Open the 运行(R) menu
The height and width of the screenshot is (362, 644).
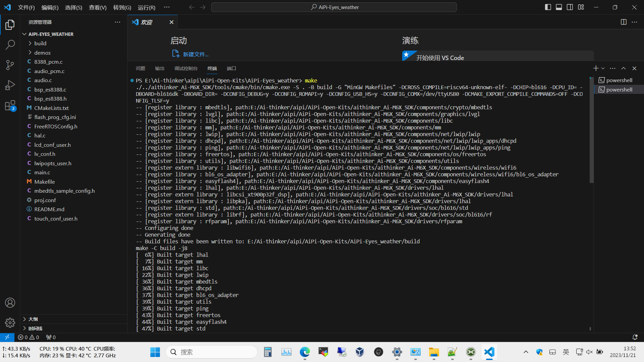pos(147,7)
